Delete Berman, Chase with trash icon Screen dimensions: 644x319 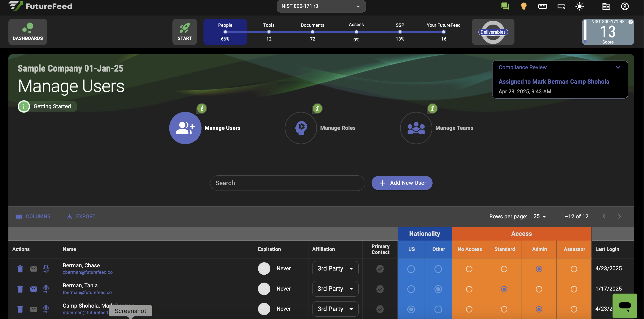pyautogui.click(x=20, y=269)
